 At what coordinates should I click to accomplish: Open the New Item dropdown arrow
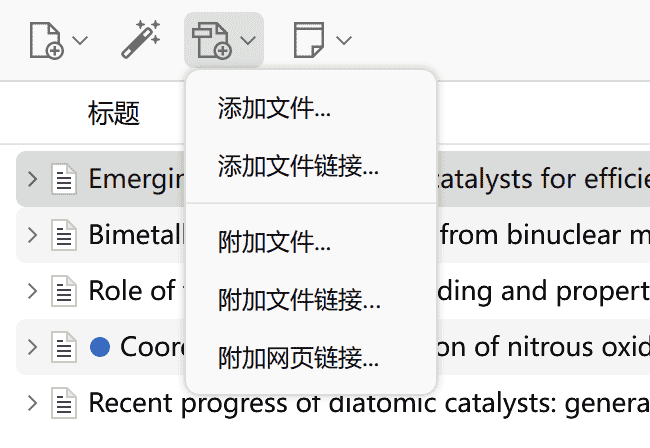(81, 40)
